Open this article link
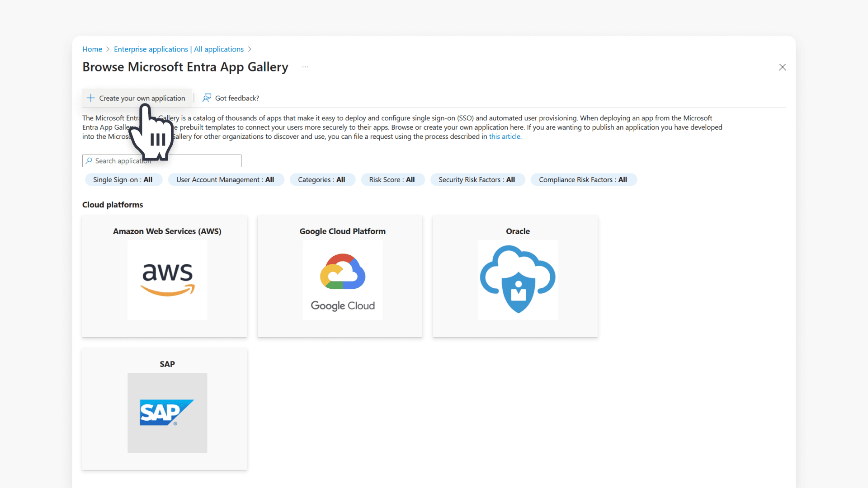 [505, 136]
